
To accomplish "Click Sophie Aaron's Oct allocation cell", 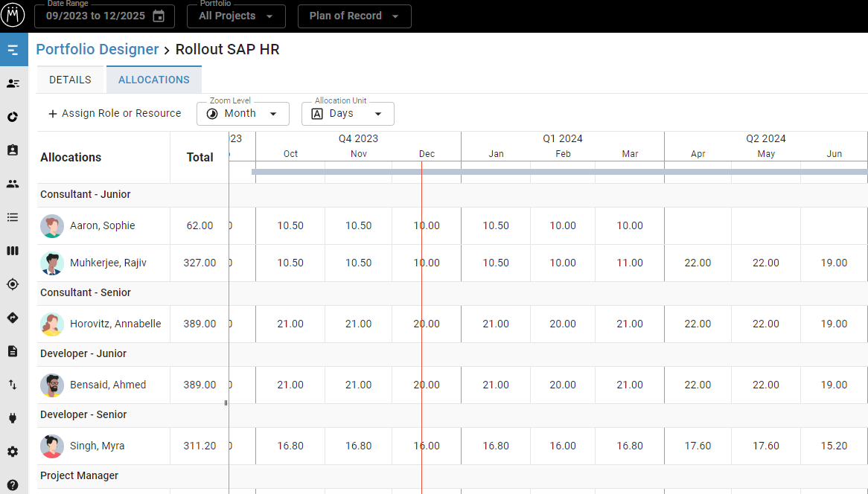I will [x=290, y=225].
